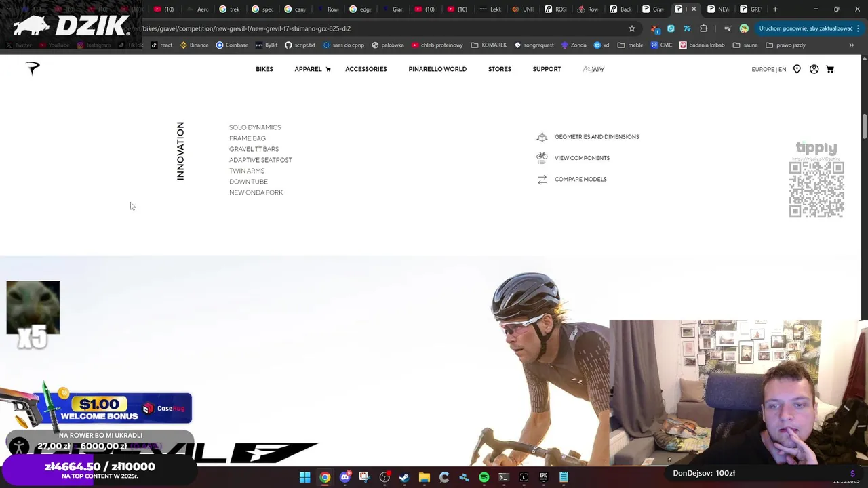Bookmark this page with the star icon
This screenshot has height=488, width=868.
pos(632,28)
